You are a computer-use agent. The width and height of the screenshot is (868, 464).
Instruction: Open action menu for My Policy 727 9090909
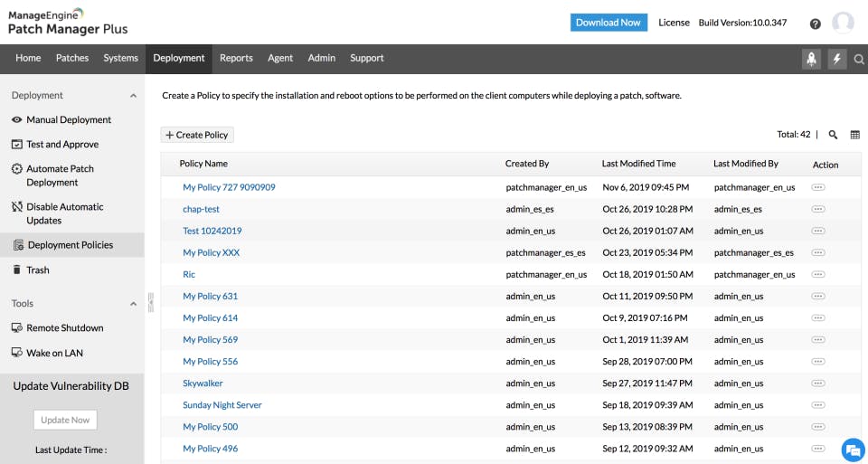817,187
